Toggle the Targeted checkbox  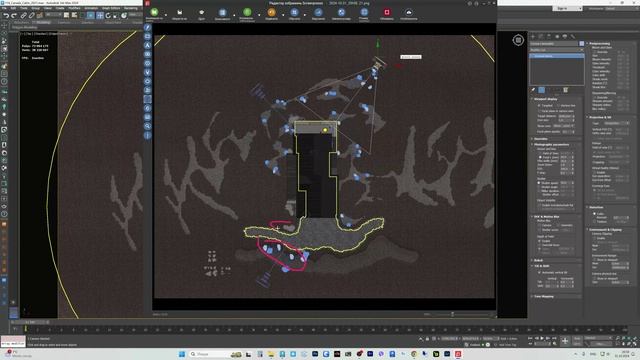pos(539,106)
